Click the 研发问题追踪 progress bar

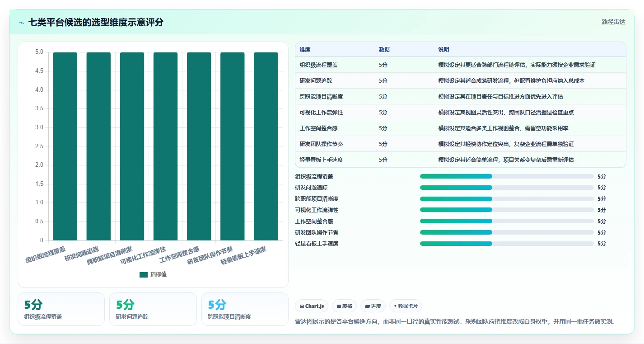(x=507, y=188)
